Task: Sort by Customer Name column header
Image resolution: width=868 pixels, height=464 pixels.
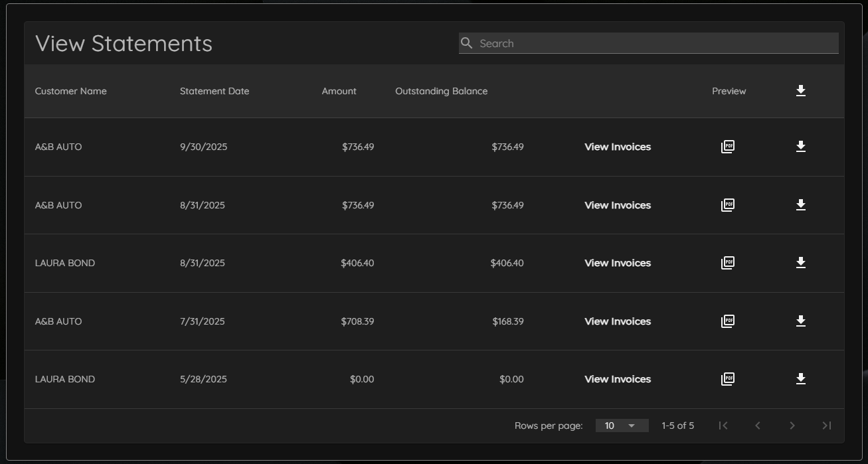Action: (70, 91)
